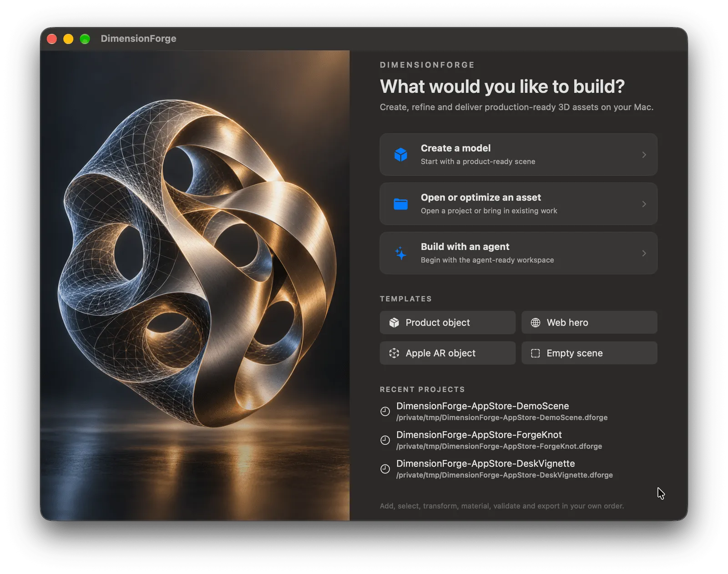The image size is (728, 574).
Task: Select the Apple AR object template
Action: (448, 353)
